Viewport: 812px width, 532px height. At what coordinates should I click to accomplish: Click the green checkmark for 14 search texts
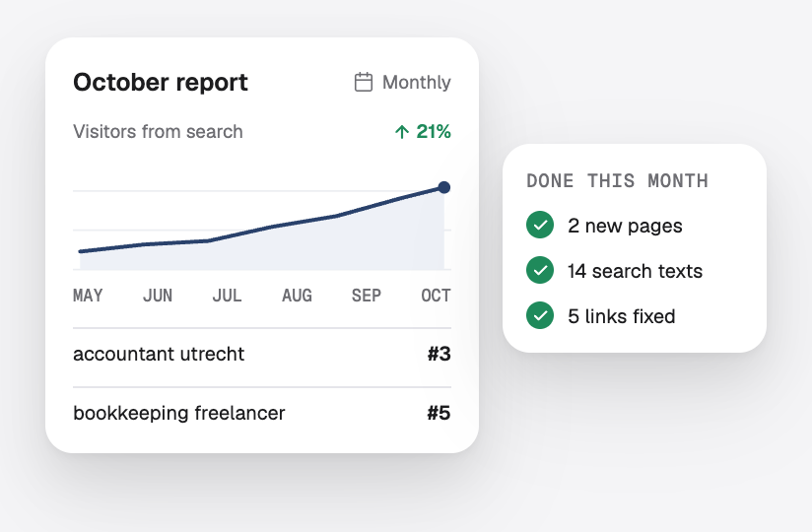click(x=540, y=270)
